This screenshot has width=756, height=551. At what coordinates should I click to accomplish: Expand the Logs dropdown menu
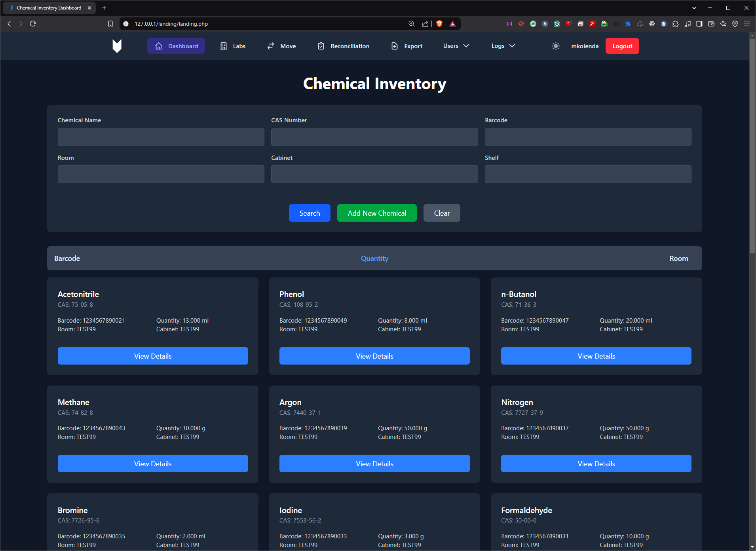pyautogui.click(x=503, y=46)
